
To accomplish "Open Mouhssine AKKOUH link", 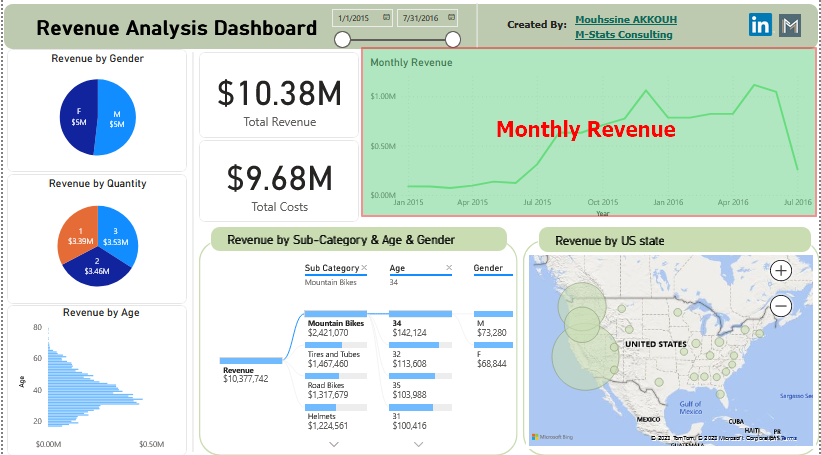I will (x=624, y=20).
